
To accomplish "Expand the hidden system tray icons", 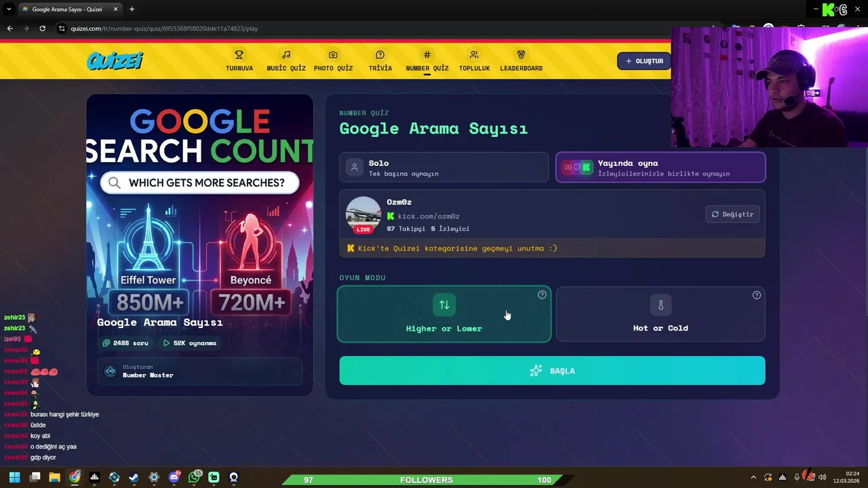I will (753, 478).
